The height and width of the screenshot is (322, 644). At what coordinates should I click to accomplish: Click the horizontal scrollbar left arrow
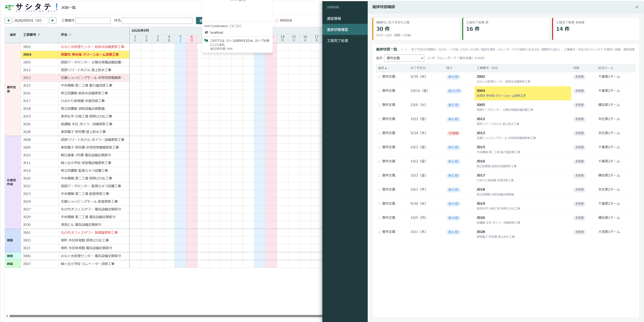(7, 316)
